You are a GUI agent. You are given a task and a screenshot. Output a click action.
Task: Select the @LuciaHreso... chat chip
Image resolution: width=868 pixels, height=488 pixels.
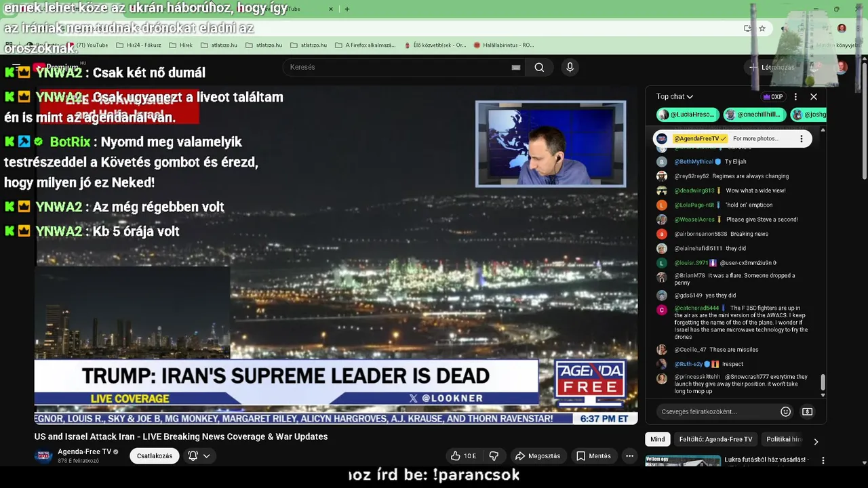click(686, 115)
